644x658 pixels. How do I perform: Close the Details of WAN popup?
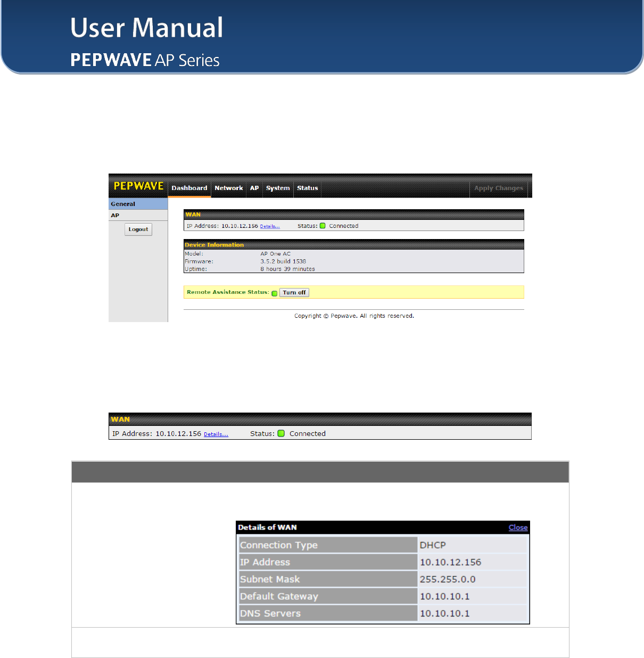pos(518,528)
